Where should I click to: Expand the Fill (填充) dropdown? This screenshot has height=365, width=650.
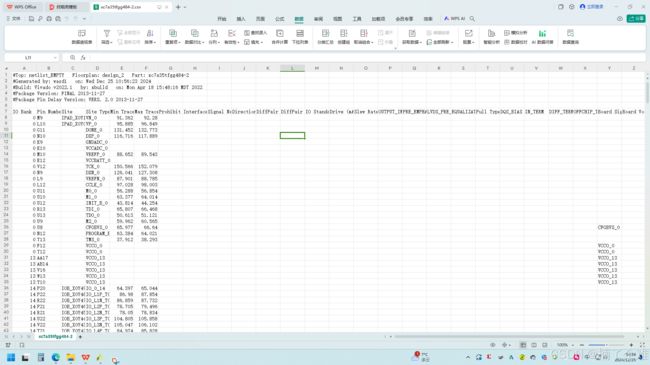[x=262, y=42]
